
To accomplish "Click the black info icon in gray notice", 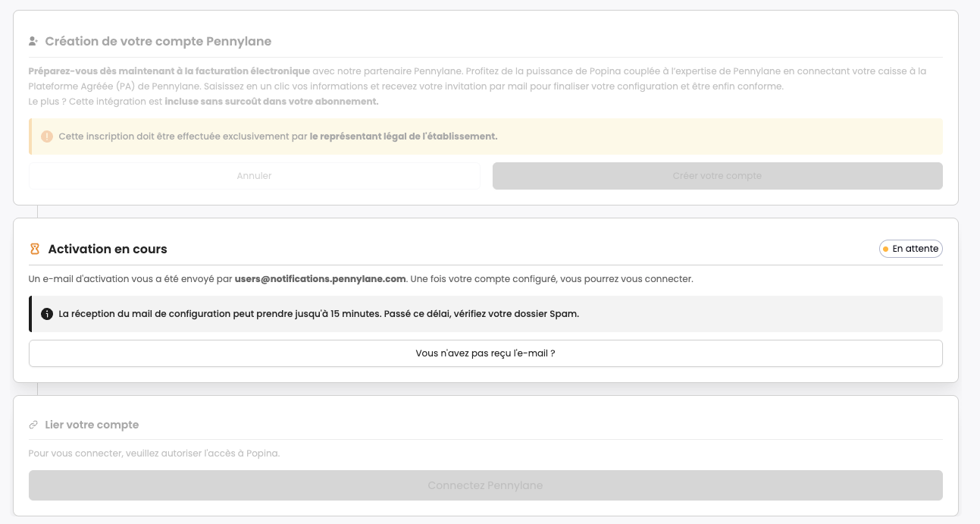I will (x=47, y=314).
